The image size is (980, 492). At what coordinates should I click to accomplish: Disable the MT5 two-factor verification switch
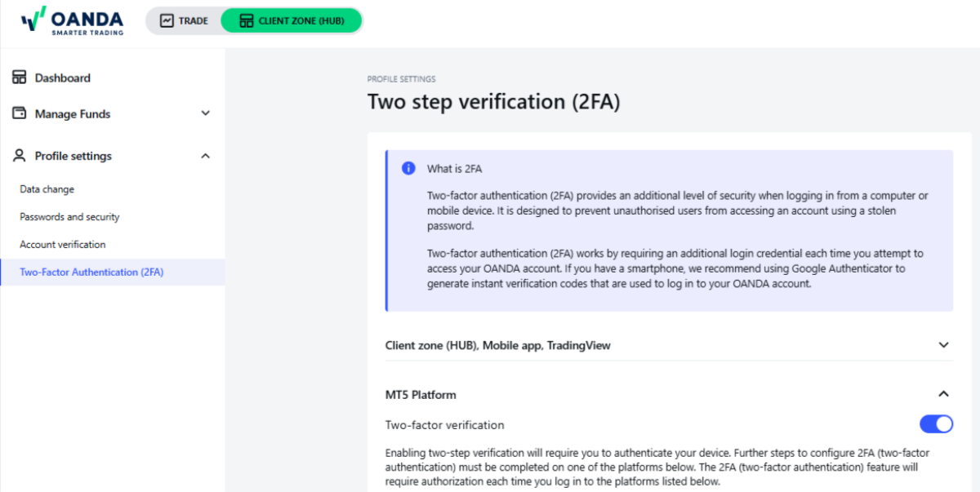(936, 424)
